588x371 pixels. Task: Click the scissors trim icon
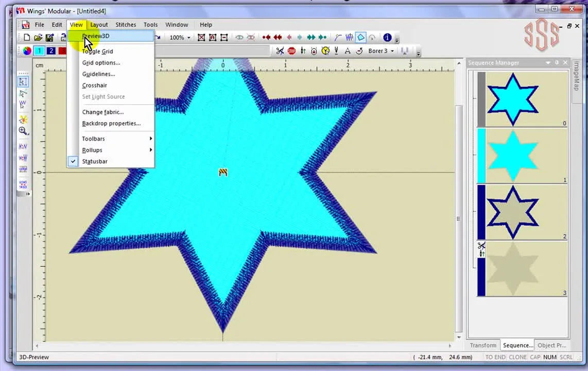coord(280,51)
